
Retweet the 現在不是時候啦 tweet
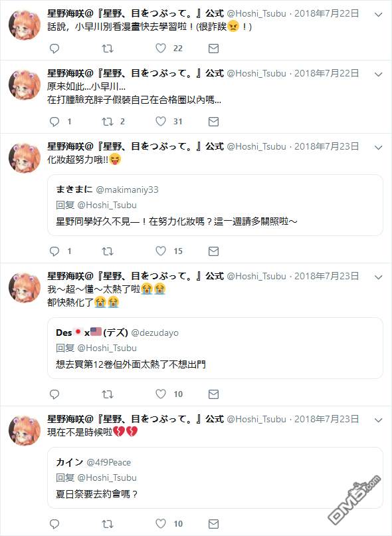108,523
